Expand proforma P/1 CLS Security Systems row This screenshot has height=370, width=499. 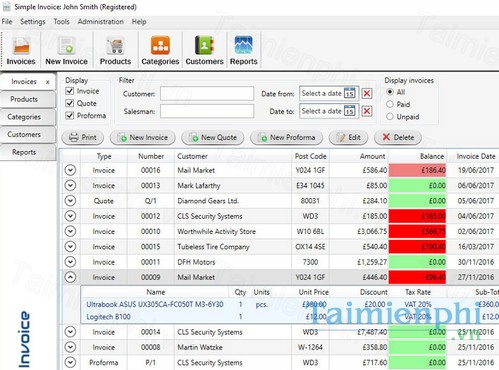(70, 362)
